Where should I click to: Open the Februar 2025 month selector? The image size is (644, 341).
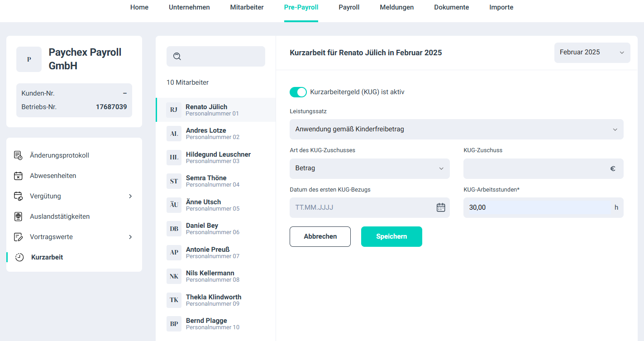(x=592, y=53)
